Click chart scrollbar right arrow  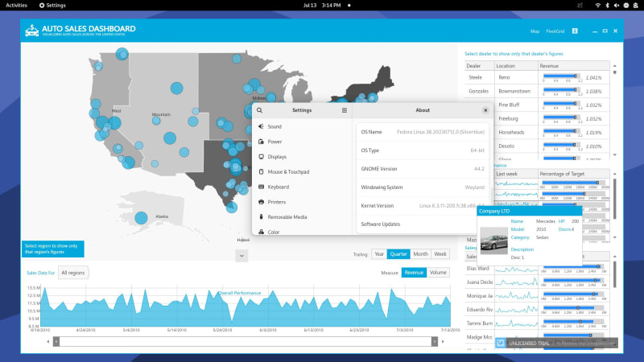[x=443, y=341]
